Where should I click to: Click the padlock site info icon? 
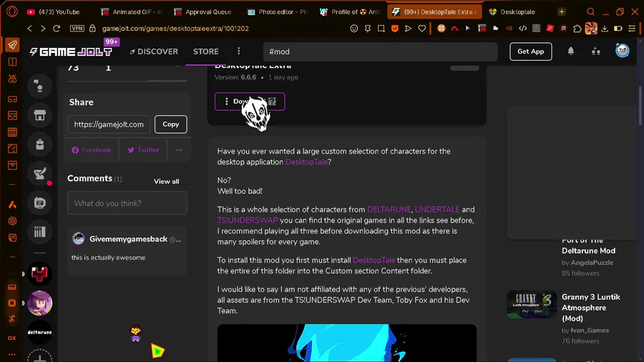(92, 29)
